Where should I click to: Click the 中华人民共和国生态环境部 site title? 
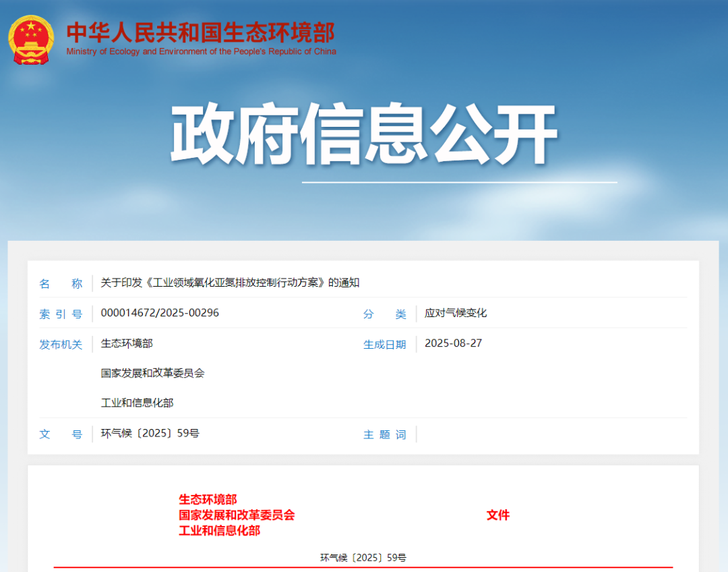point(201,33)
